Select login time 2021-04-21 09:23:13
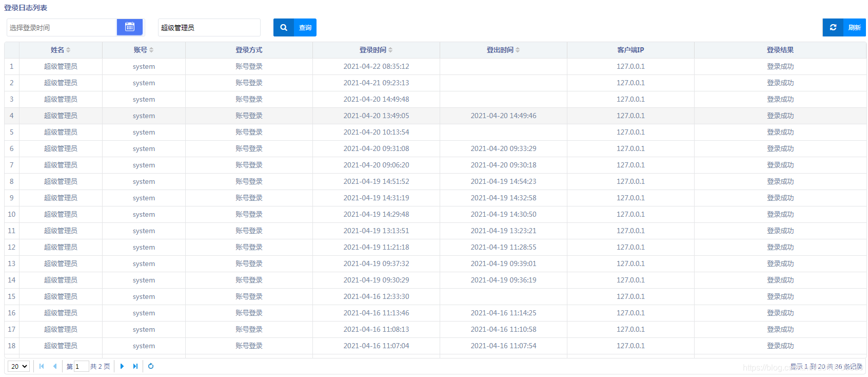 pyautogui.click(x=376, y=83)
